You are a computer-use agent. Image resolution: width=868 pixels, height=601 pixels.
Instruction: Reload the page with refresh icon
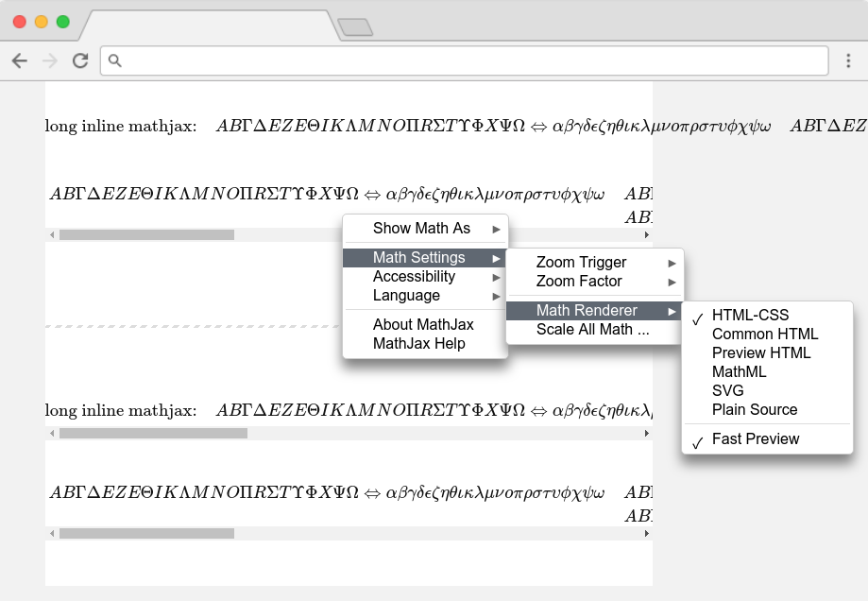[80, 60]
